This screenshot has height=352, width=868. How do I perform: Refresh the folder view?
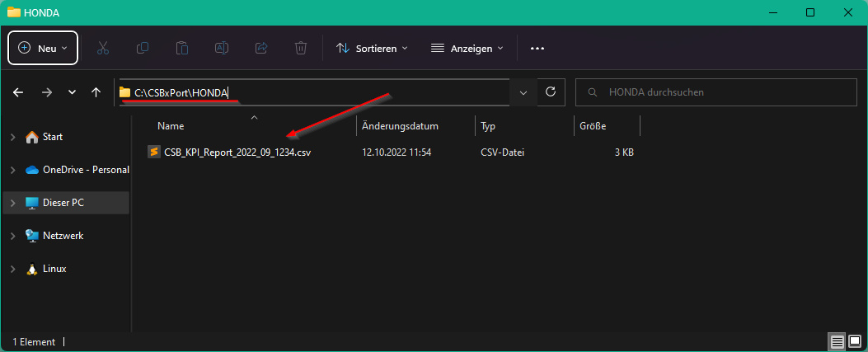click(551, 92)
